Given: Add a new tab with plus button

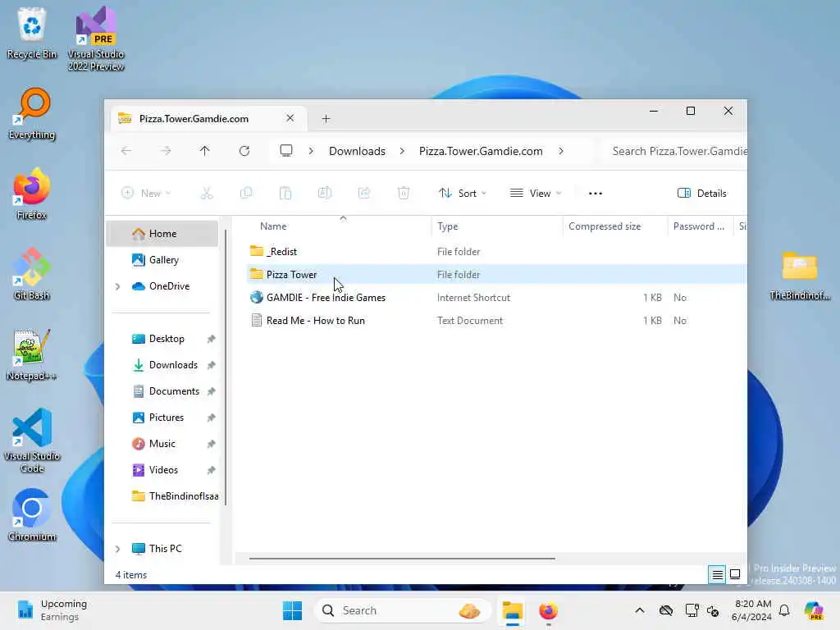Looking at the screenshot, I should point(326,119).
